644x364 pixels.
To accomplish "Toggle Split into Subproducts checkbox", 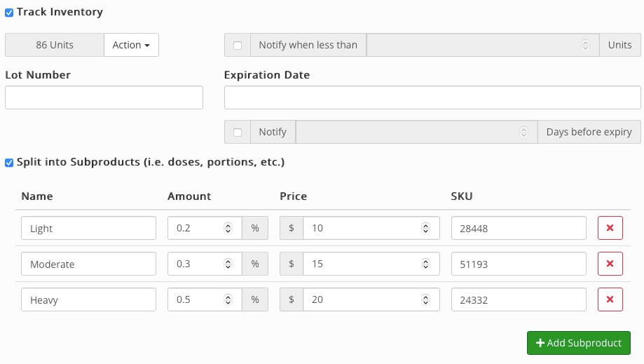I will click(x=9, y=163).
